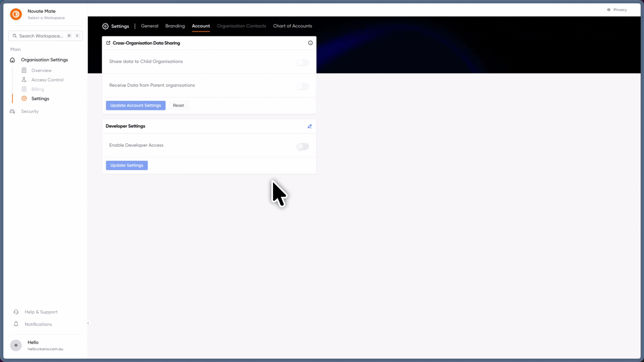Open the Chart of Accounts tab
This screenshot has height=362, width=644.
[292, 26]
